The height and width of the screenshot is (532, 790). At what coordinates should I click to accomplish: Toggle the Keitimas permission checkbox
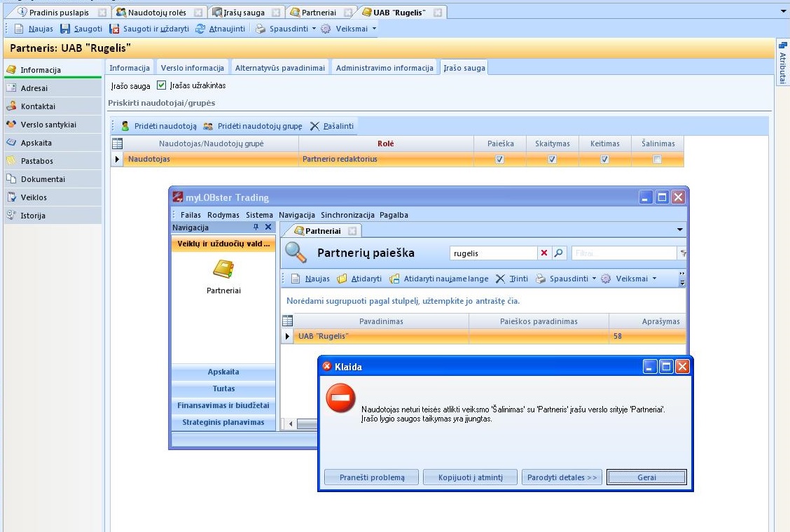[604, 160]
